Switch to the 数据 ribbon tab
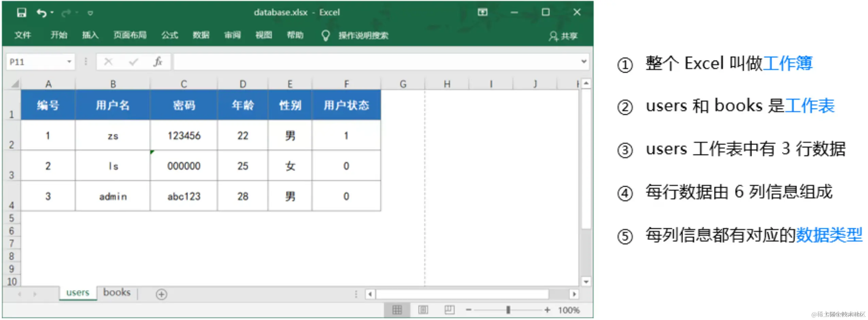This screenshot has height=320, width=868. 201,35
